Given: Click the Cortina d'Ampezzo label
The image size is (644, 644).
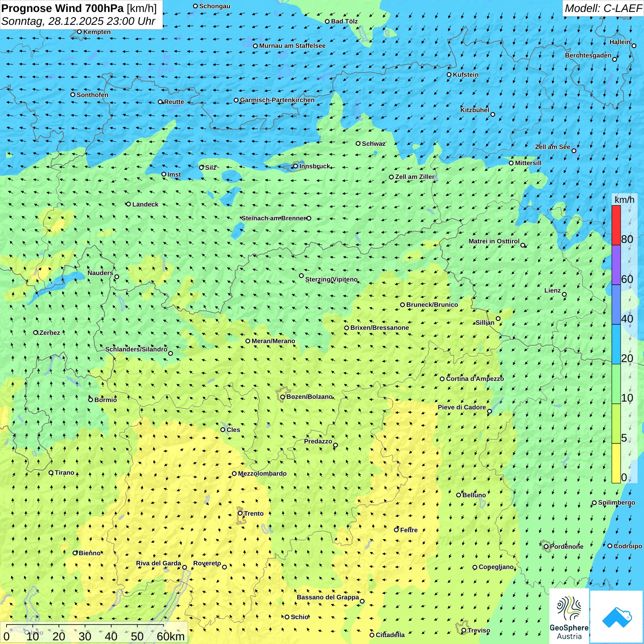Looking at the screenshot, I should click(475, 379).
